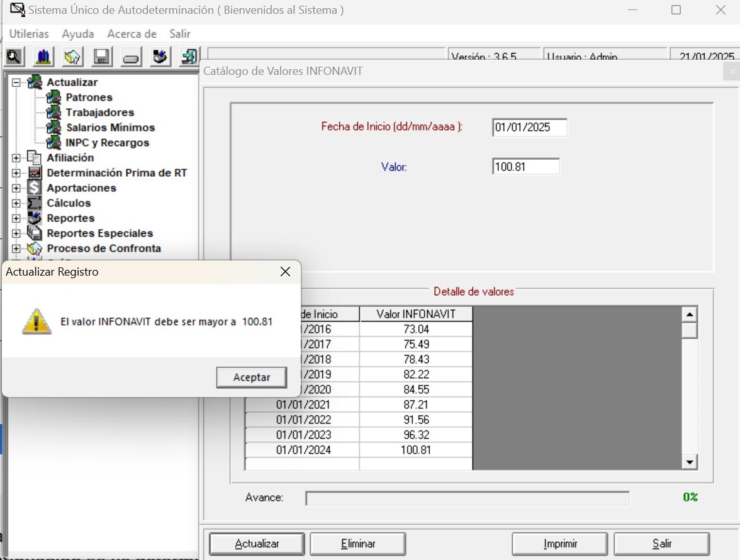The width and height of the screenshot is (740, 560).
Task: Open the Utilerias menu
Action: 29,34
